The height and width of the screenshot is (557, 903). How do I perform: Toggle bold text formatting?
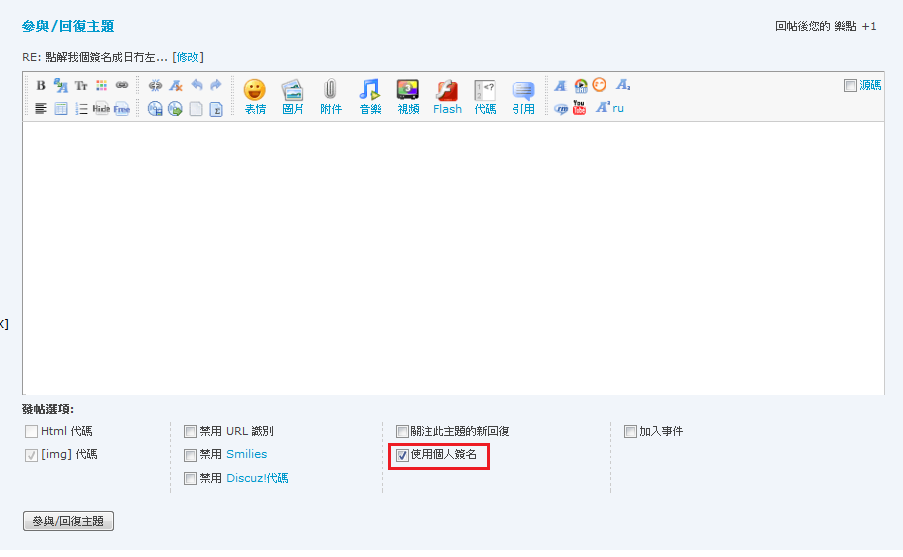click(x=41, y=85)
